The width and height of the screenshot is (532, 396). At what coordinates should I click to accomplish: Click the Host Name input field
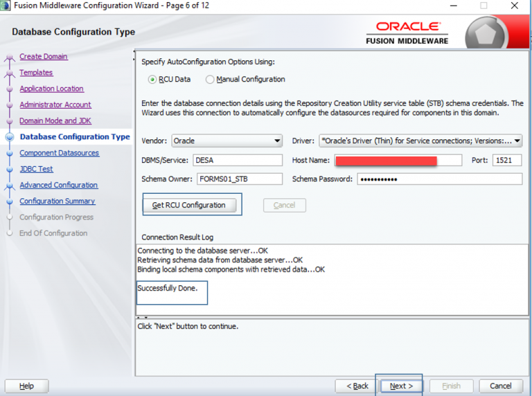[x=398, y=160]
